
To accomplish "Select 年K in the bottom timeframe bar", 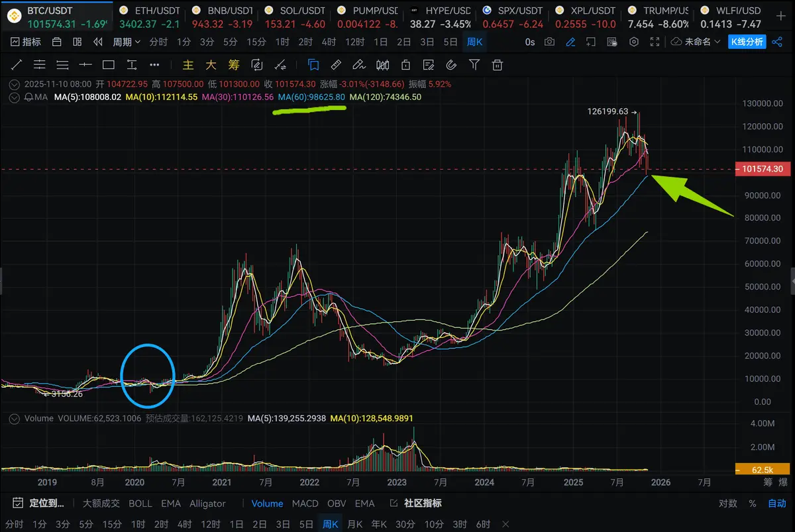I will point(379,524).
